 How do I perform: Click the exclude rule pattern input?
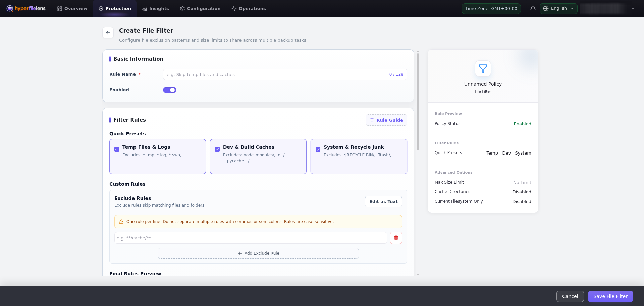(x=251, y=238)
